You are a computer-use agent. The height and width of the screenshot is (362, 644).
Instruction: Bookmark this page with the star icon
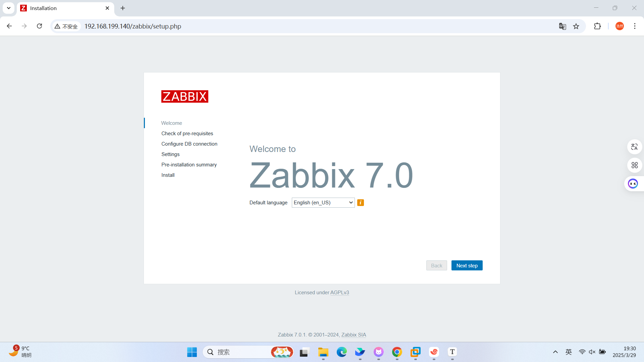576,26
